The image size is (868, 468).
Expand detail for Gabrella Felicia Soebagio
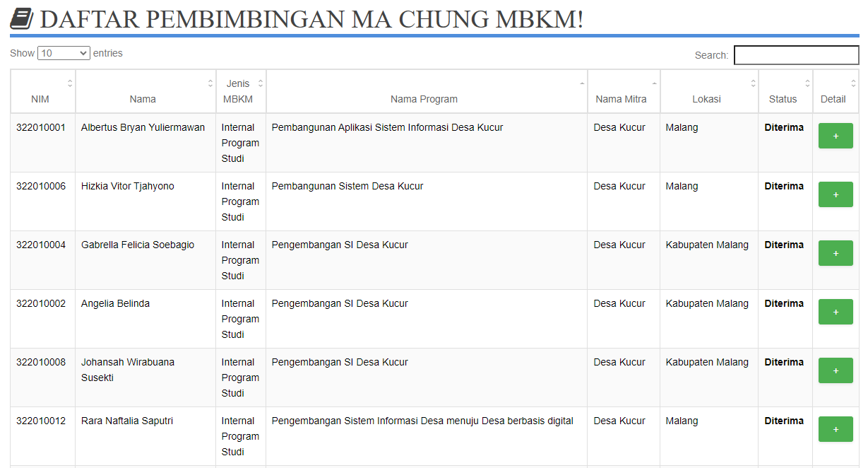(836, 253)
